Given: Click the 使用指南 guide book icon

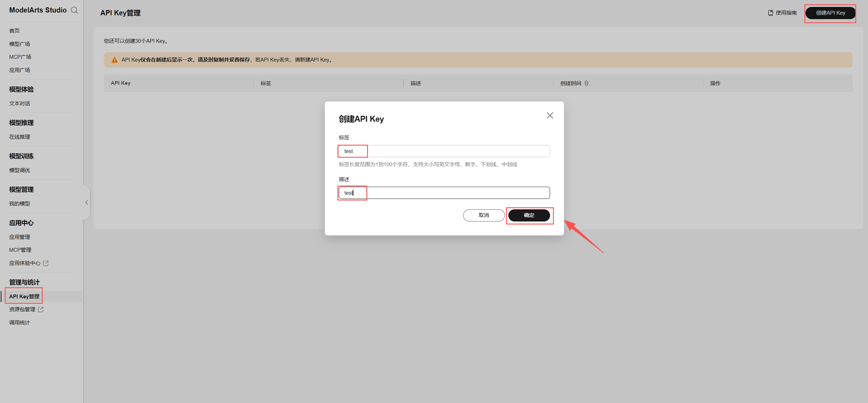Looking at the screenshot, I should coord(770,13).
